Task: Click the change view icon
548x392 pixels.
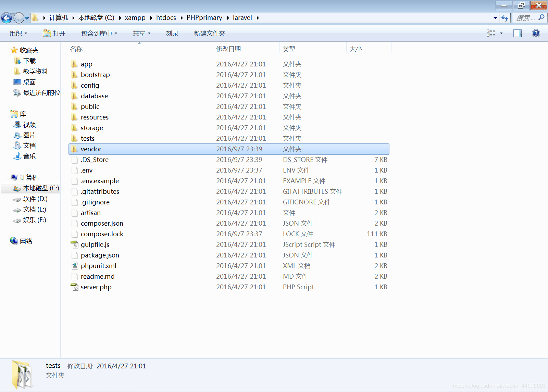Action: point(491,33)
